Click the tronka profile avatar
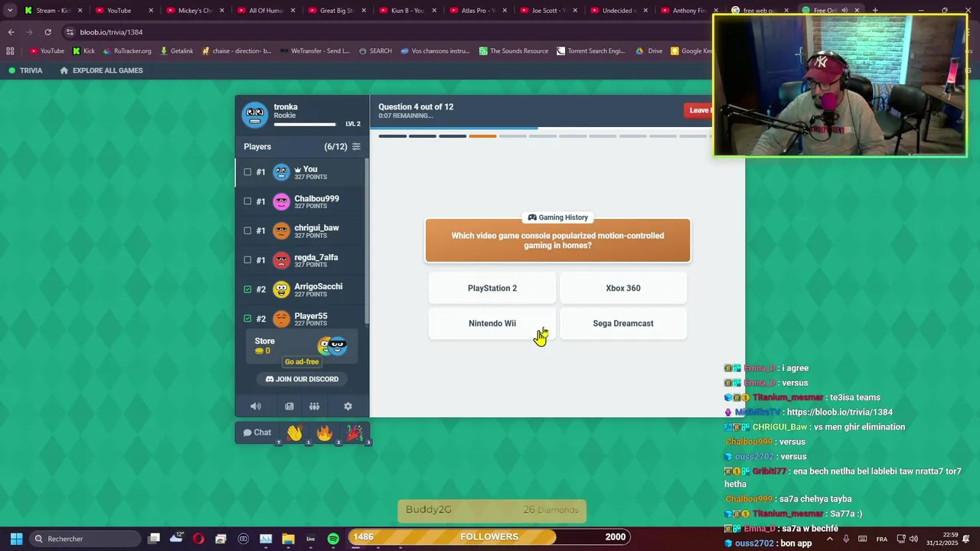This screenshot has width=980, height=551. pyautogui.click(x=255, y=115)
